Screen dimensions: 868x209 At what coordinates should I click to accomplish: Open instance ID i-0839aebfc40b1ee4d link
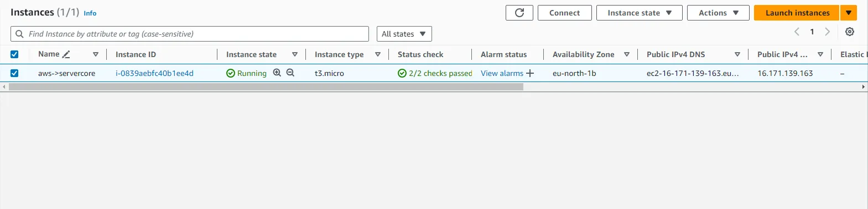154,73
